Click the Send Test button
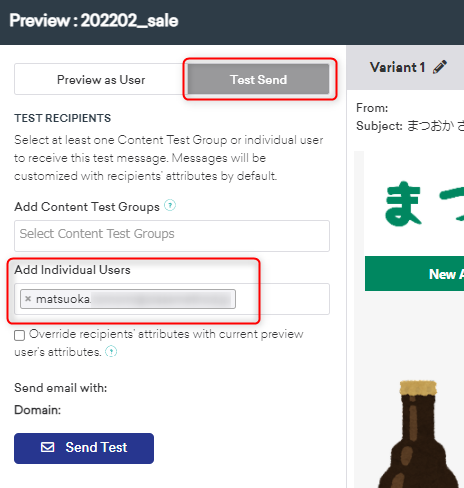The height and width of the screenshot is (488, 464). click(x=84, y=448)
